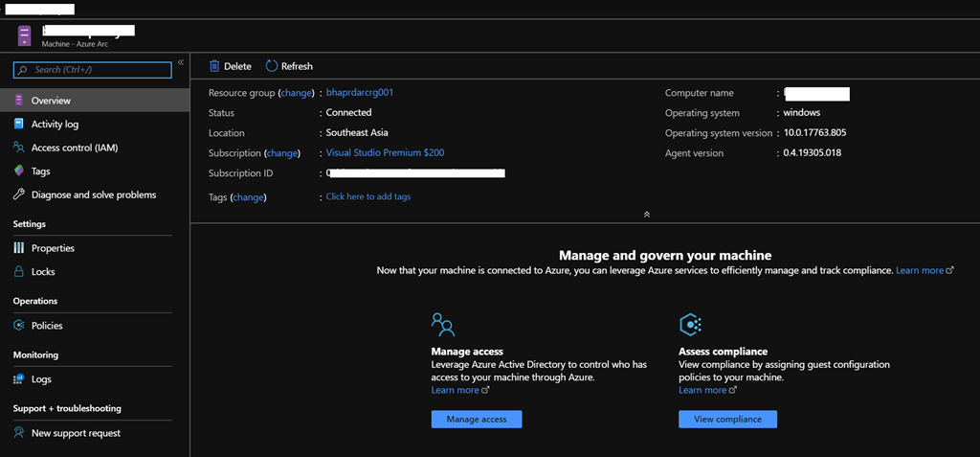Click the Diagnose and solve problems wrench icon

pyautogui.click(x=19, y=194)
